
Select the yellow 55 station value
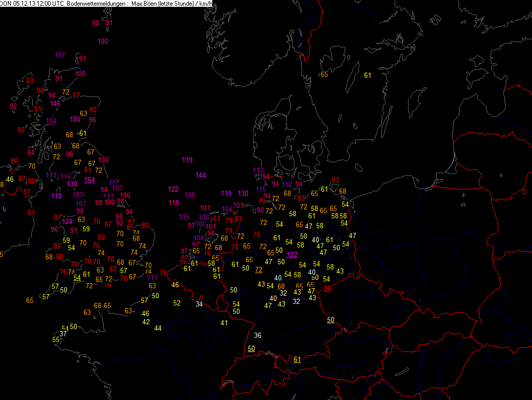coord(56,340)
